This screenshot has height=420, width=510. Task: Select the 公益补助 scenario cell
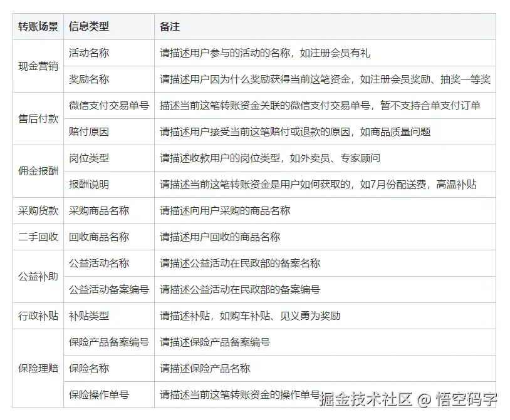pos(38,277)
